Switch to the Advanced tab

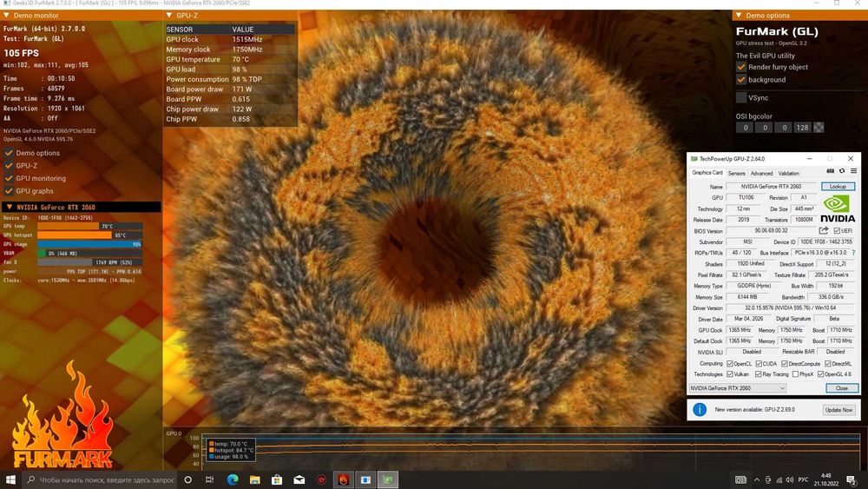click(761, 174)
